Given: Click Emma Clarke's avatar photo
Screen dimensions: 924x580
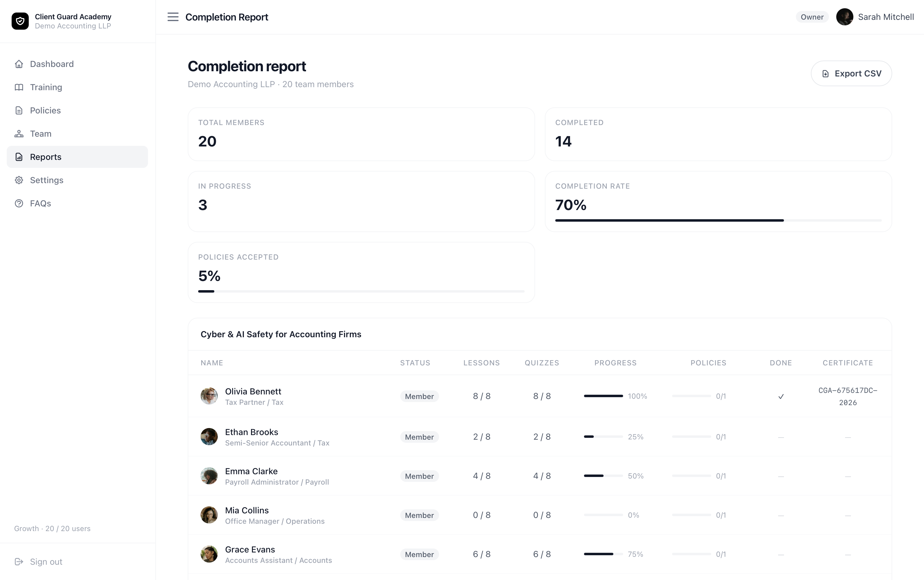Looking at the screenshot, I should pos(209,476).
